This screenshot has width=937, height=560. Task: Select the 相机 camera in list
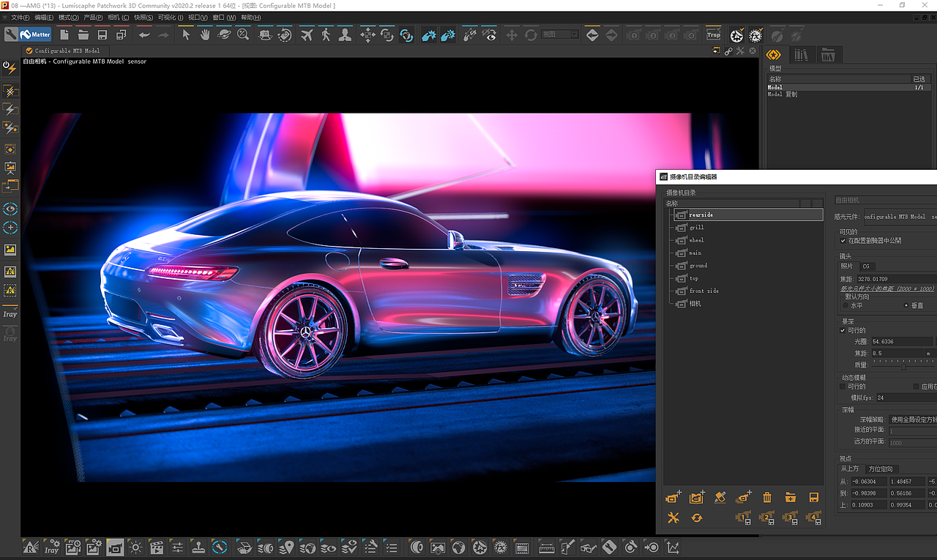[695, 303]
